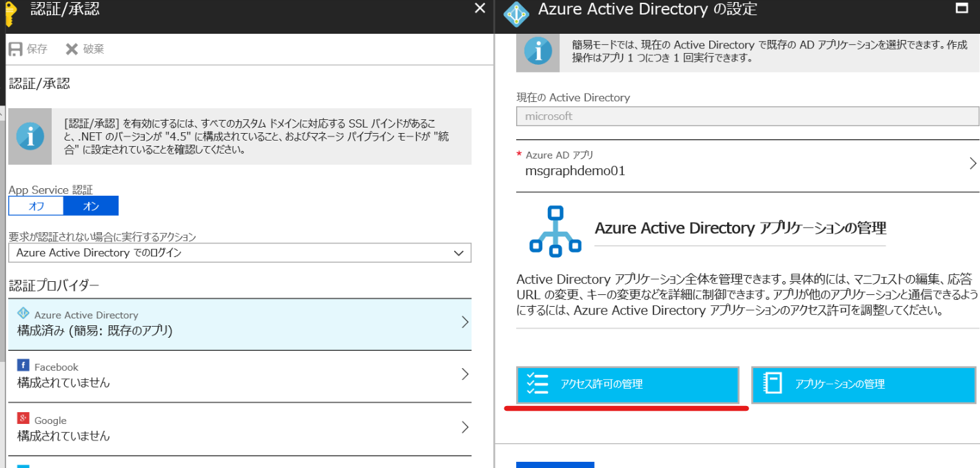This screenshot has height=468, width=980.
Task: Click the 破棄 discard button
Action: pyautogui.click(x=85, y=49)
